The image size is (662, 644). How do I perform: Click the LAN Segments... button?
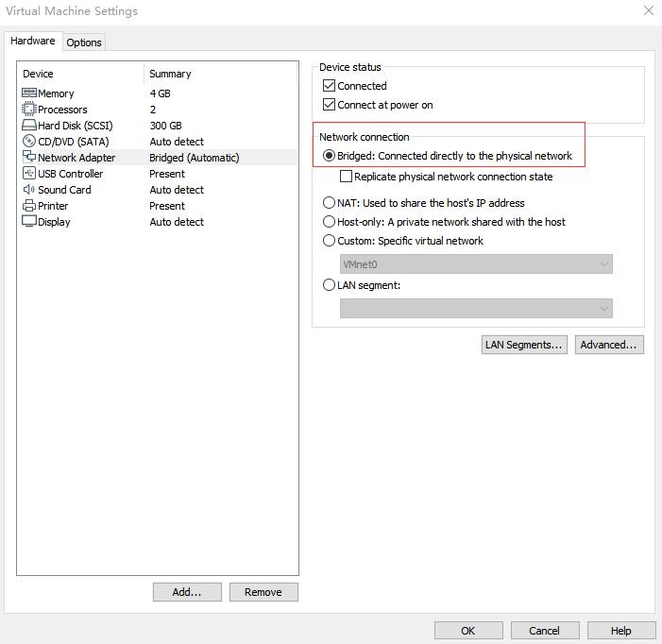(524, 345)
